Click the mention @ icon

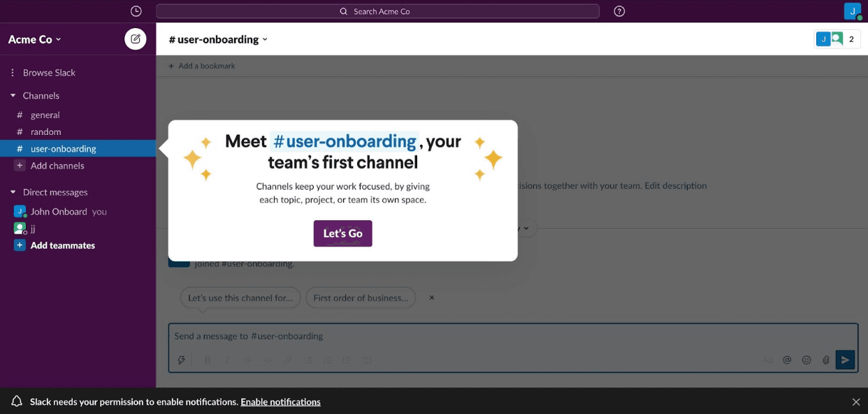[x=787, y=360]
